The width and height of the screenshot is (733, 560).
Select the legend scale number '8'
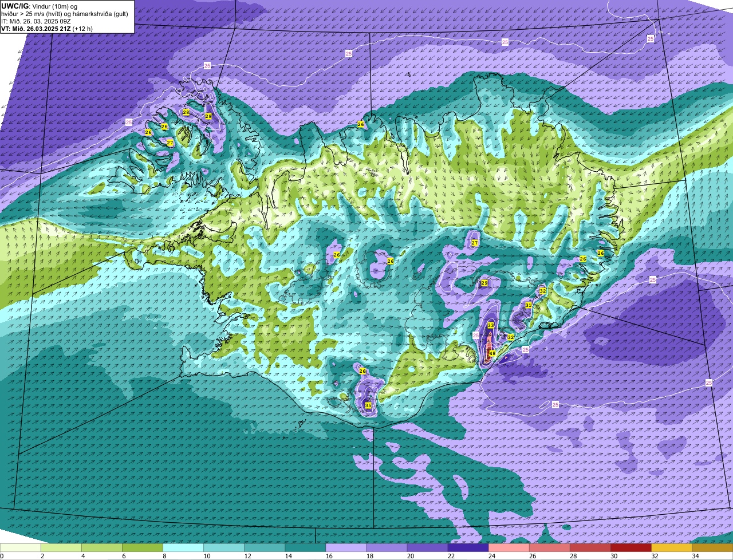(163, 556)
